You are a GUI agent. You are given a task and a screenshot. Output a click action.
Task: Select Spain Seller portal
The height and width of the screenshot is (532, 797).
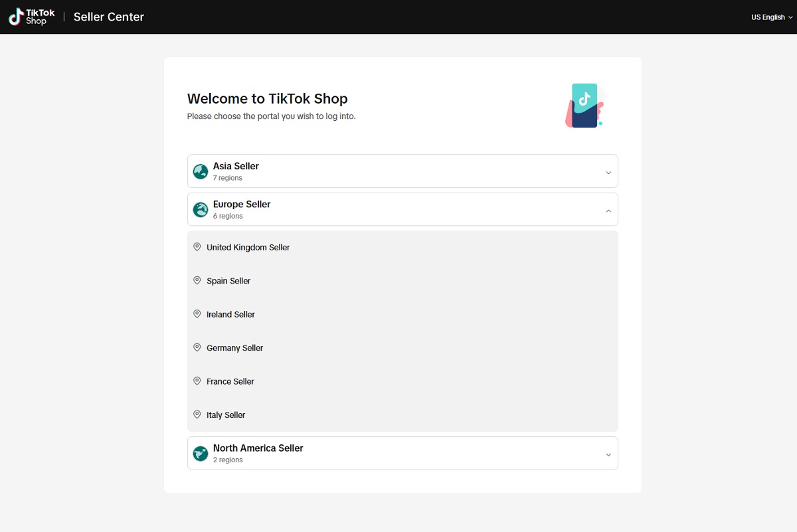point(402,281)
